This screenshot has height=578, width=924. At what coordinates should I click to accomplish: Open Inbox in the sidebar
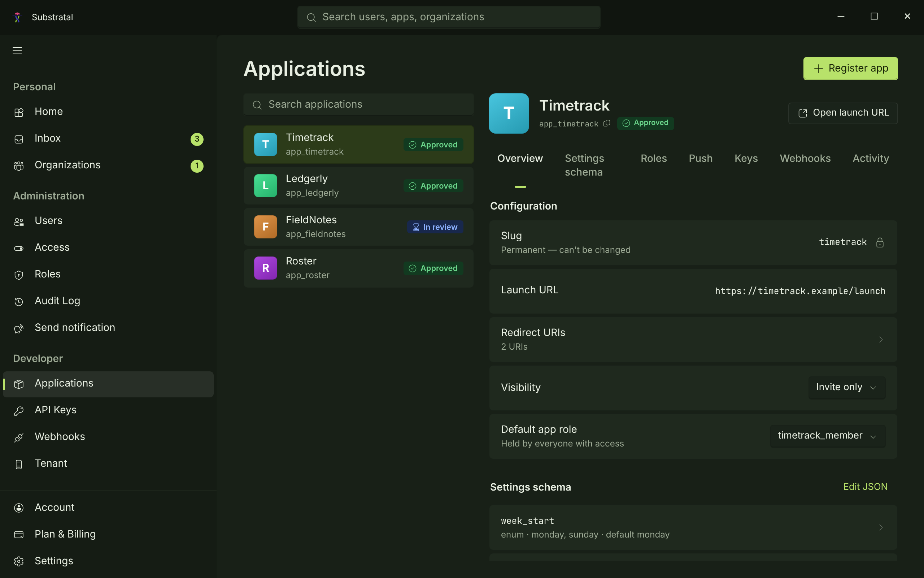click(x=108, y=138)
